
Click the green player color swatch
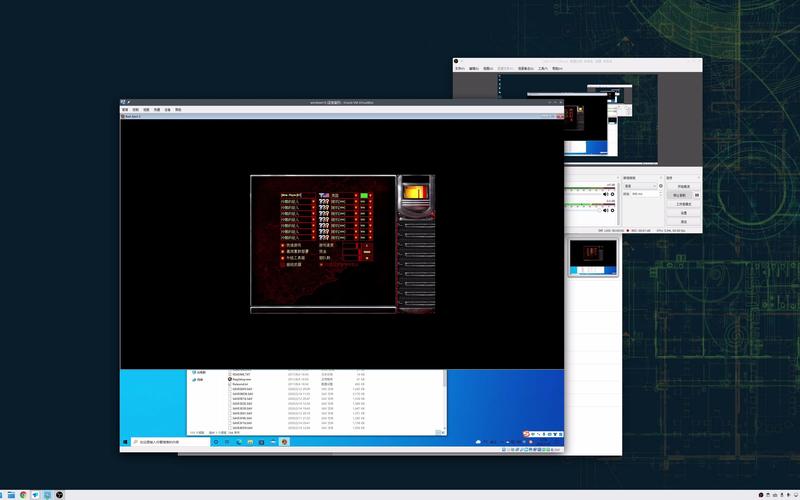363,195
